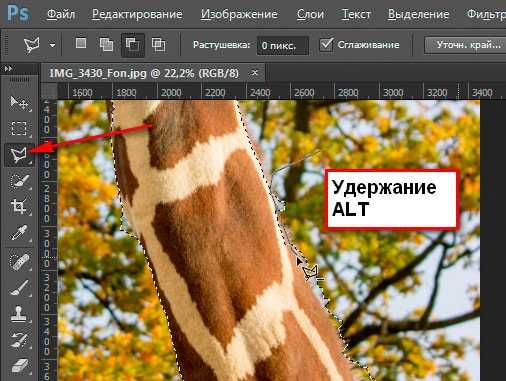Choose New selection mode icon
The image size is (506, 381).
click(x=81, y=43)
